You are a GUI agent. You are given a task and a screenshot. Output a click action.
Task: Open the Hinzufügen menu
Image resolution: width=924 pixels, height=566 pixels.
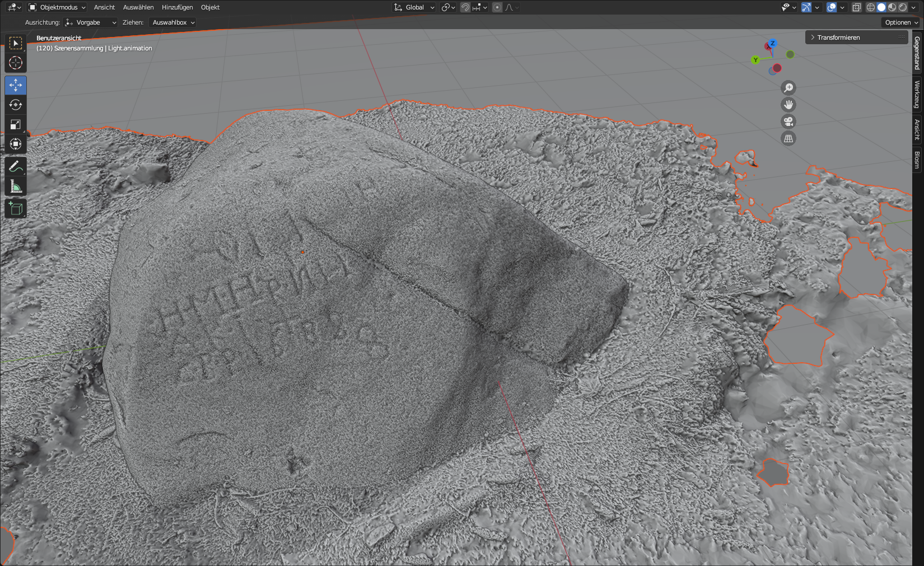click(x=177, y=7)
